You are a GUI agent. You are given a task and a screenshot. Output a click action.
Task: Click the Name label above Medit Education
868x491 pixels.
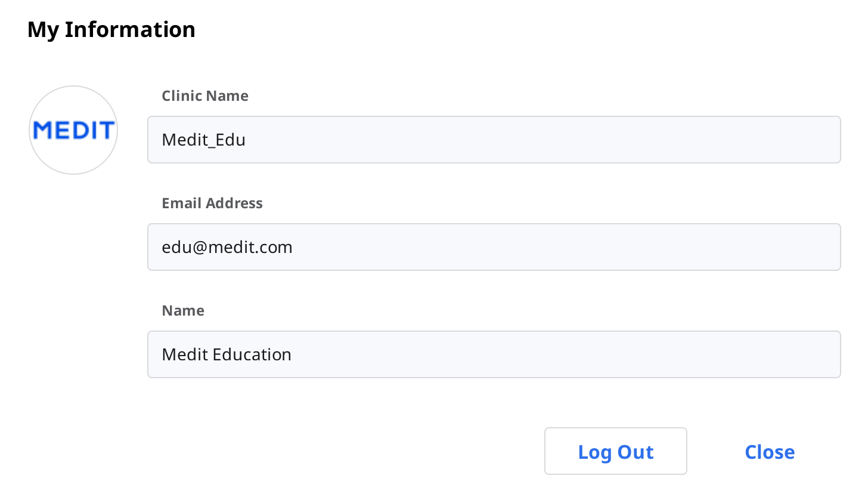pyautogui.click(x=183, y=310)
